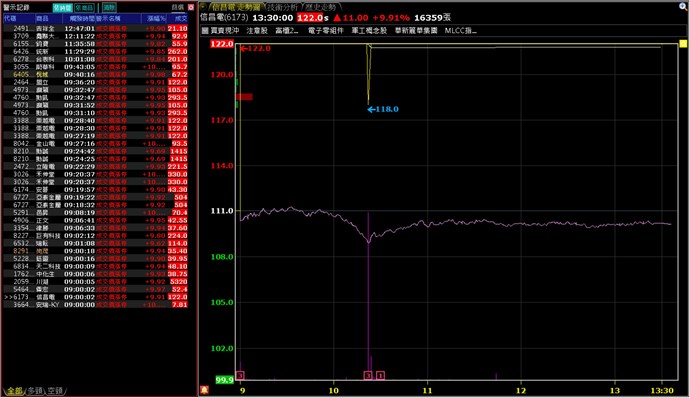
Task: Select the 多頭 tab at panel bottom
Action: tap(35, 391)
